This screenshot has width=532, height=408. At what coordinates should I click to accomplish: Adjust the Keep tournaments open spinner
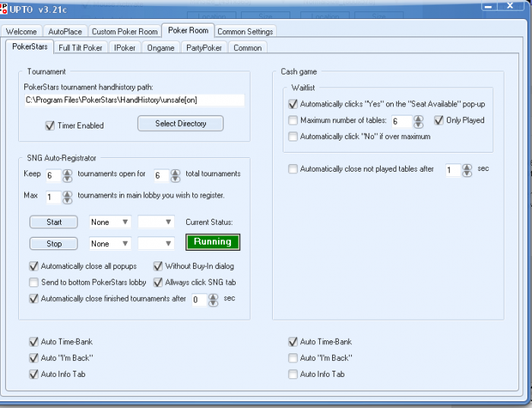[x=68, y=176]
